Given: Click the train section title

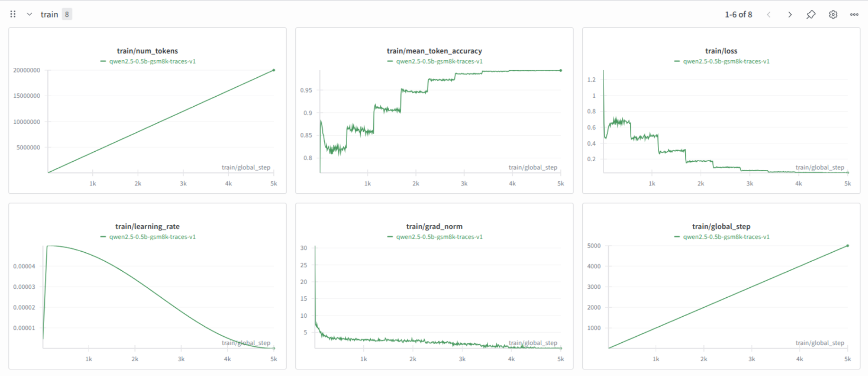Looking at the screenshot, I should coord(49,14).
